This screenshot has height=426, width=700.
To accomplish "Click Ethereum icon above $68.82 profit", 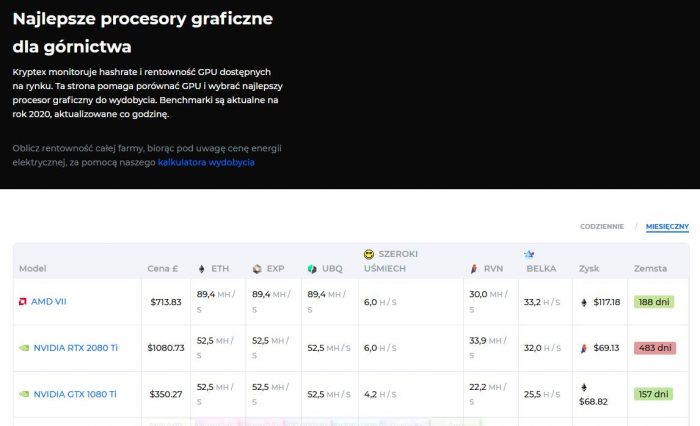I will (583, 387).
